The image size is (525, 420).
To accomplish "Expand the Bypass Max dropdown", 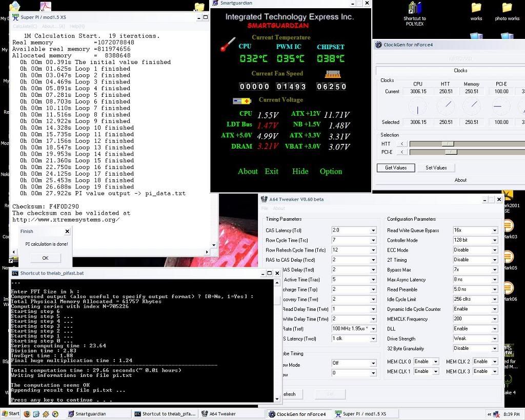I will coord(495,270).
